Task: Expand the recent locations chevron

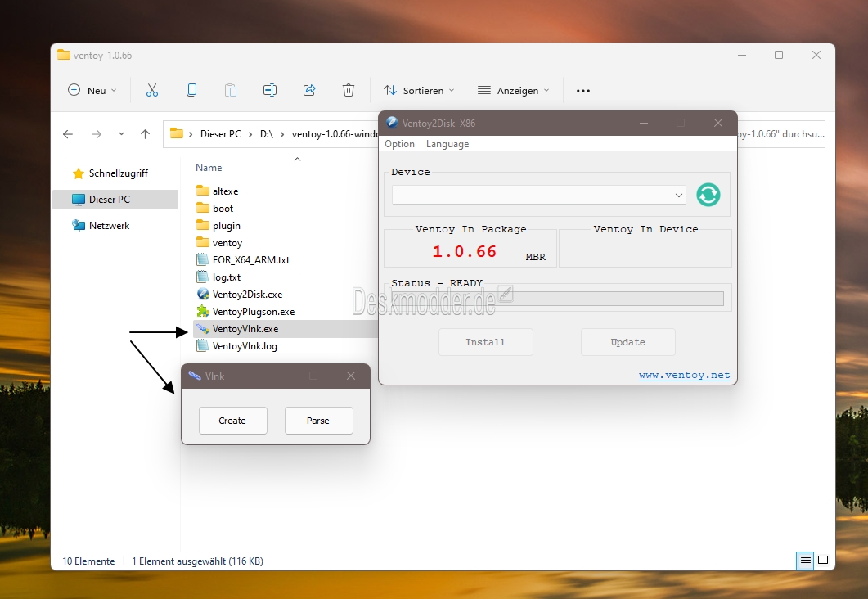Action: (121, 134)
